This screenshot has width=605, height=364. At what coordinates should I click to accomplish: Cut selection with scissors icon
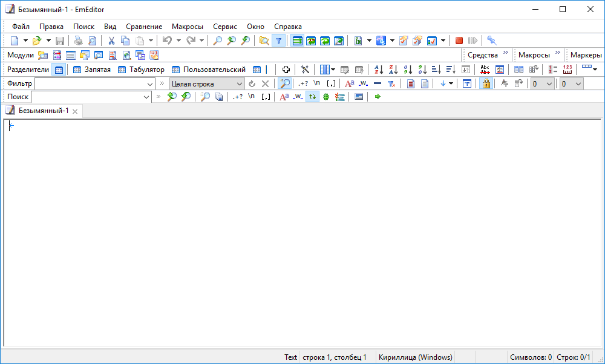[x=111, y=41]
